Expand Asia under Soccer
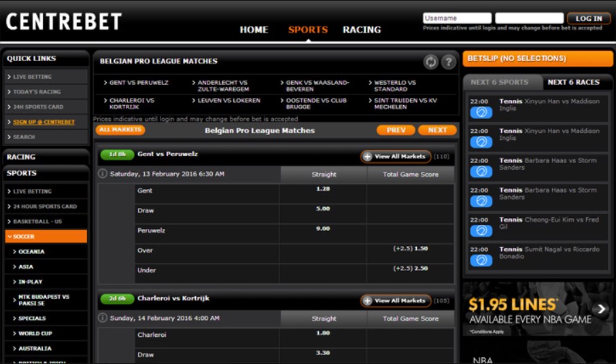This screenshot has height=364, width=616. pyautogui.click(x=46, y=267)
